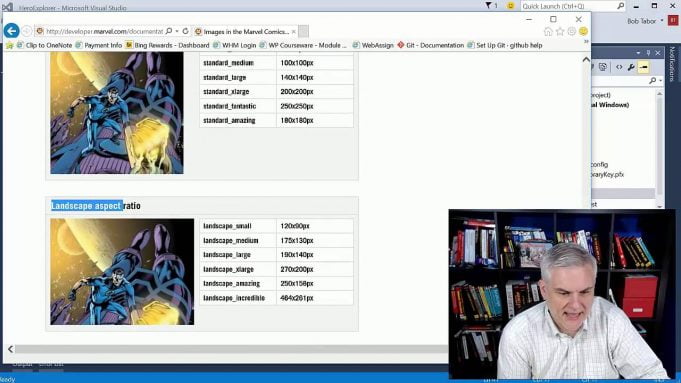Click the browser Back arrow button
The height and width of the screenshot is (383, 681).
pos(12,31)
